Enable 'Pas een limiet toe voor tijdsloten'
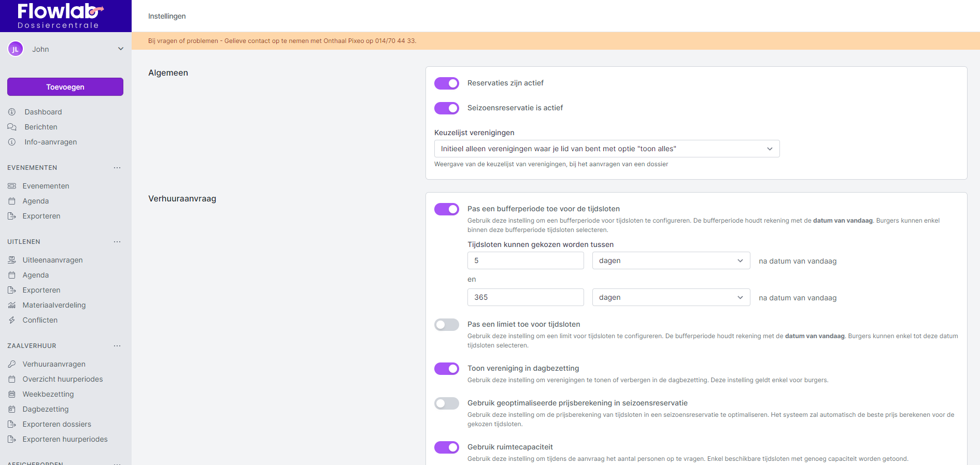This screenshot has width=980, height=465. pyautogui.click(x=447, y=325)
